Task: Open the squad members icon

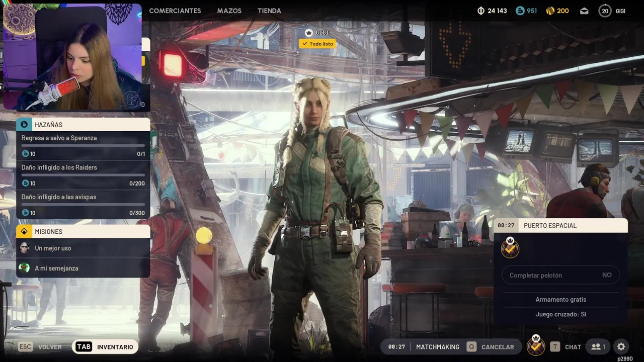Action: click(x=598, y=347)
